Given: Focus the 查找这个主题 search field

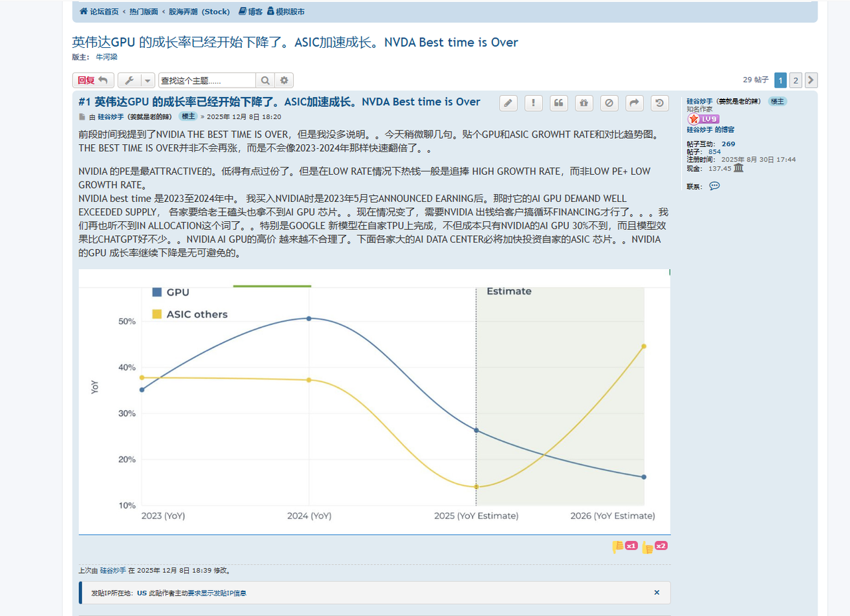Looking at the screenshot, I should coord(207,80).
